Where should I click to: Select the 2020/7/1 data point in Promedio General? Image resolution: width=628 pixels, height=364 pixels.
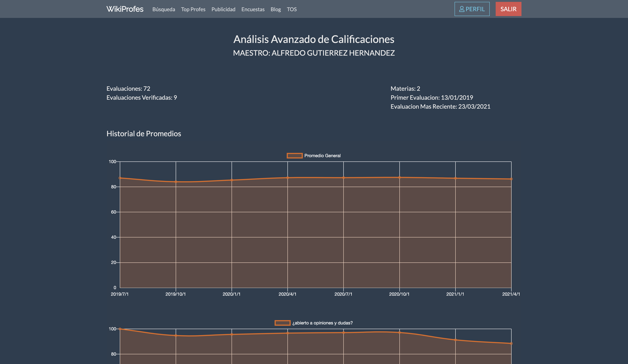click(343, 178)
